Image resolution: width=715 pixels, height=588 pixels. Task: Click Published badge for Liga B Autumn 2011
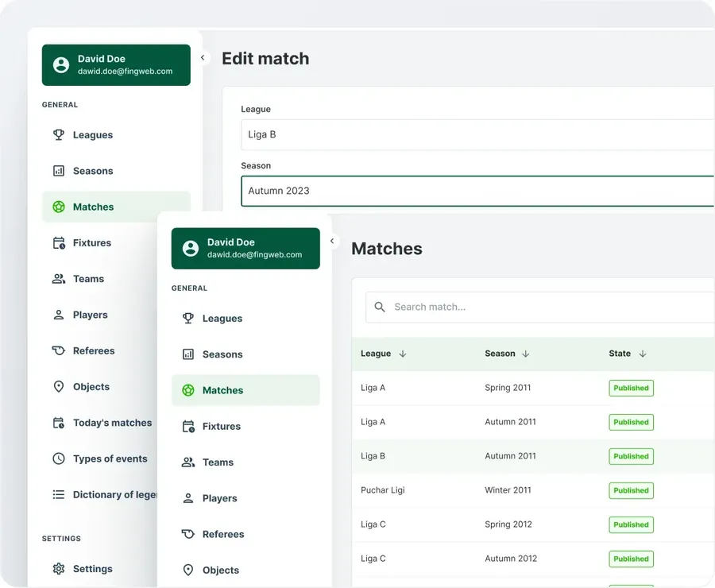point(631,457)
